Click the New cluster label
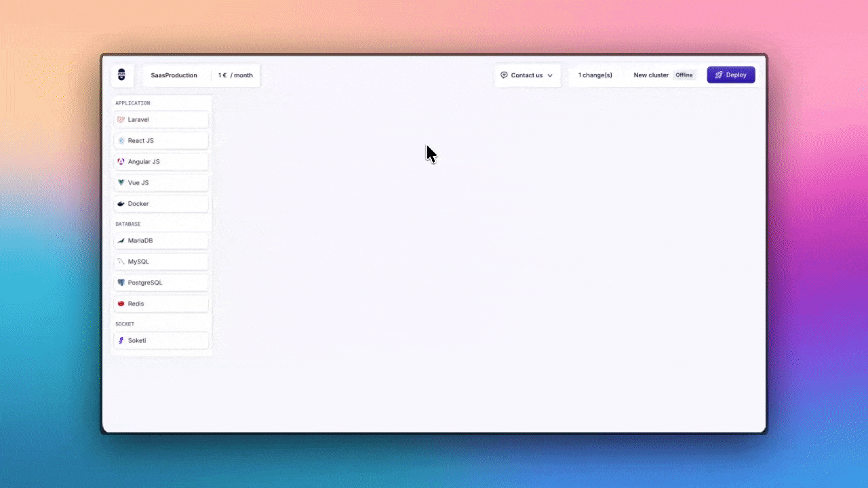This screenshot has height=488, width=868. pyautogui.click(x=650, y=75)
